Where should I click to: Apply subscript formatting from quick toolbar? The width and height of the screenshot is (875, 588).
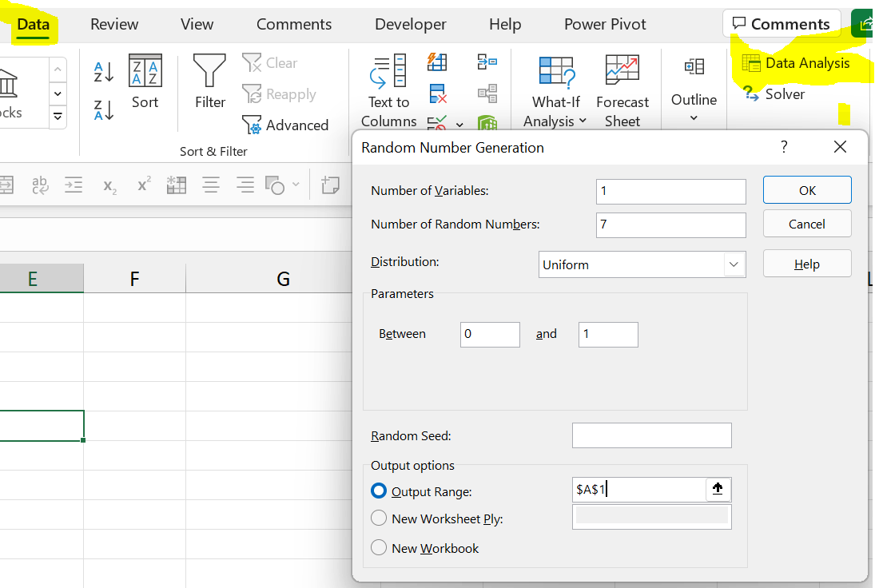107,185
